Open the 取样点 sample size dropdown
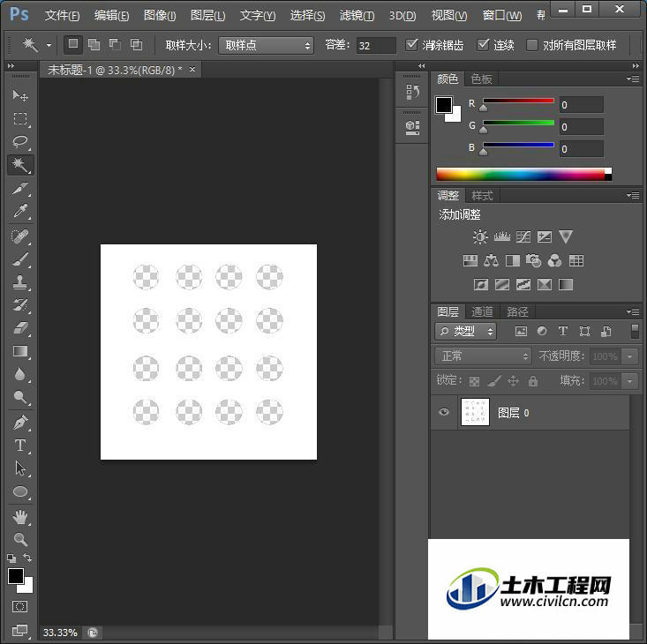Screen dimensions: 647x644 pos(266,45)
